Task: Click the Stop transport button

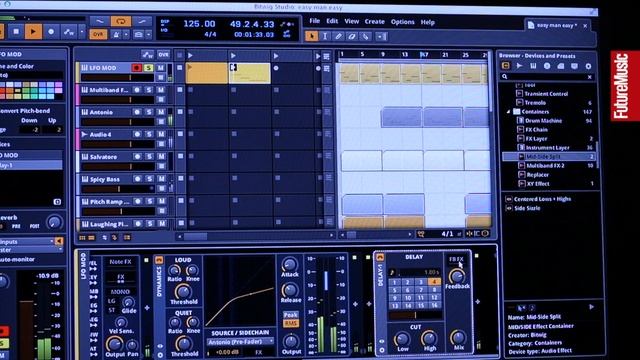Action: click(16, 31)
